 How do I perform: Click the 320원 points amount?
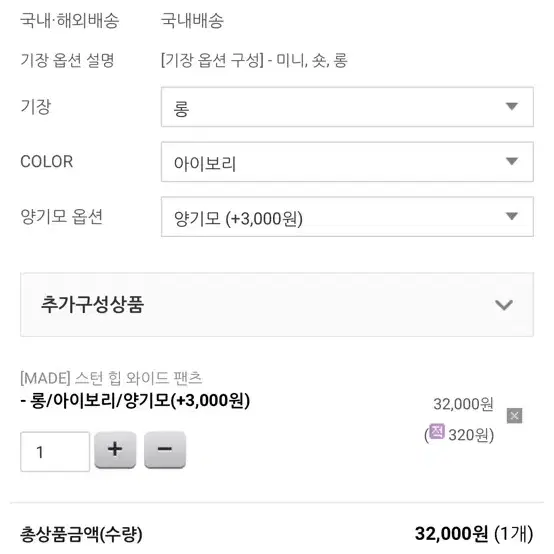click(x=471, y=435)
